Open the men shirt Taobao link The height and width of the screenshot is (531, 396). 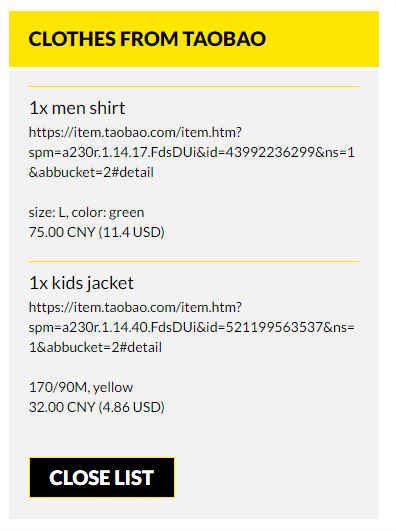[192, 152]
